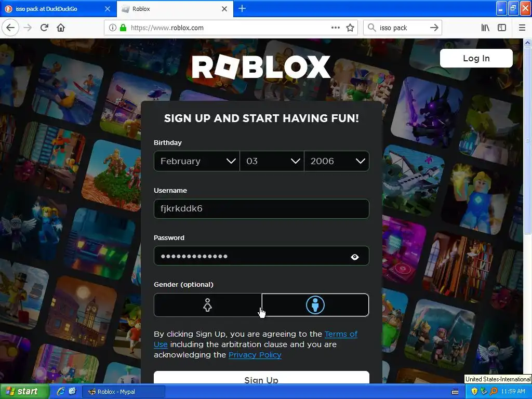Click the address bar URL
The image size is (532, 399).
pos(167,28)
